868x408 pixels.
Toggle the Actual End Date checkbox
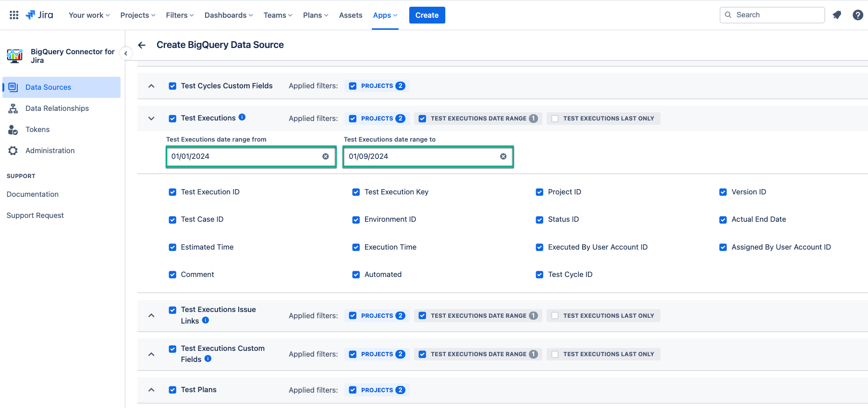(723, 220)
